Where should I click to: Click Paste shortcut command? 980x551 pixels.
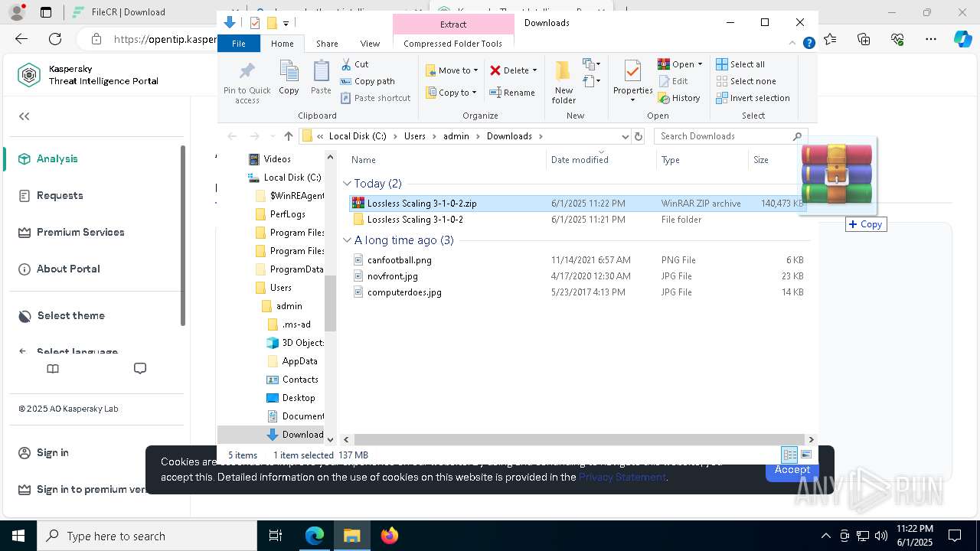(x=376, y=98)
